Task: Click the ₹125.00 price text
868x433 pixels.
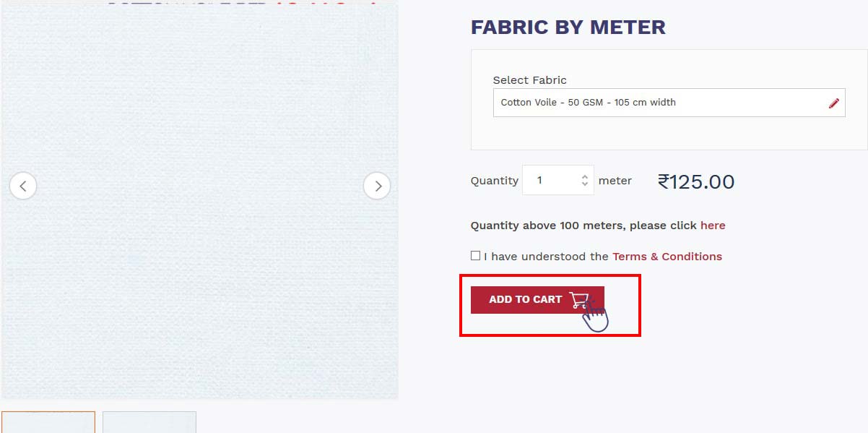Action: [696, 181]
